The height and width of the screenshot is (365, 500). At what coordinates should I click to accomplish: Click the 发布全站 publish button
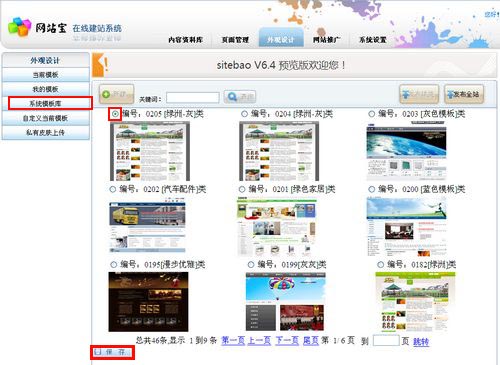(x=464, y=94)
